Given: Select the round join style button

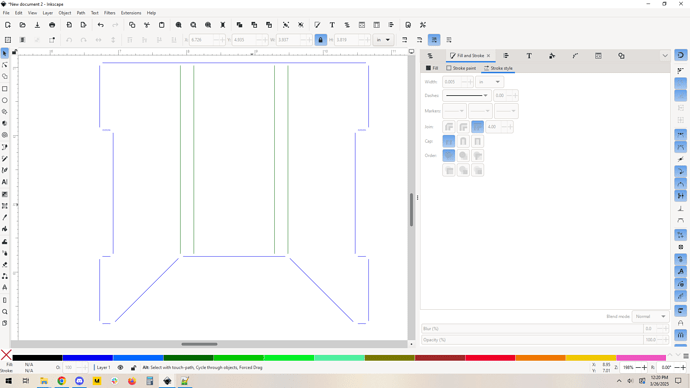Looking at the screenshot, I should click(463, 127).
